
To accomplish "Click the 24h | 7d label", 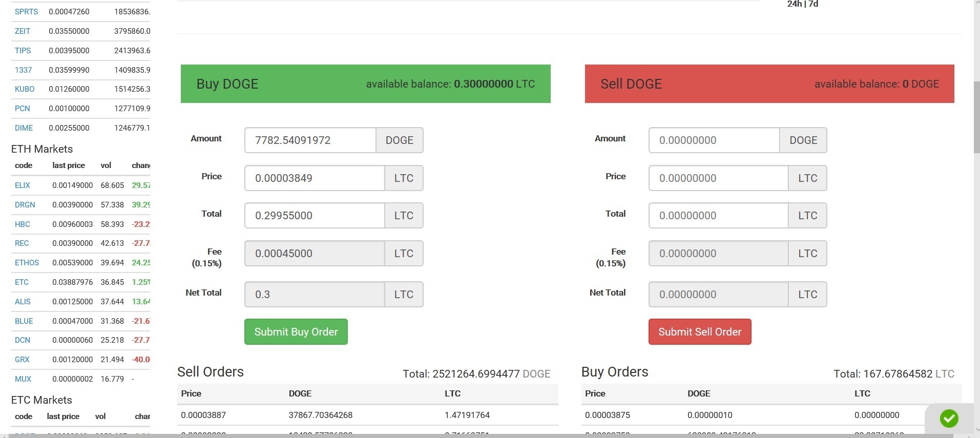I will (x=802, y=4).
